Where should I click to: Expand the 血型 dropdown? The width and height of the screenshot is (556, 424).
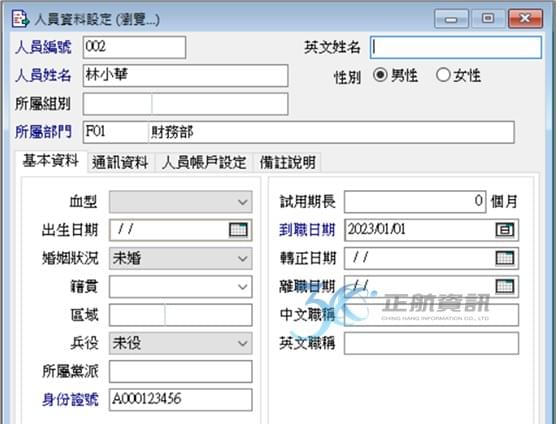(243, 202)
